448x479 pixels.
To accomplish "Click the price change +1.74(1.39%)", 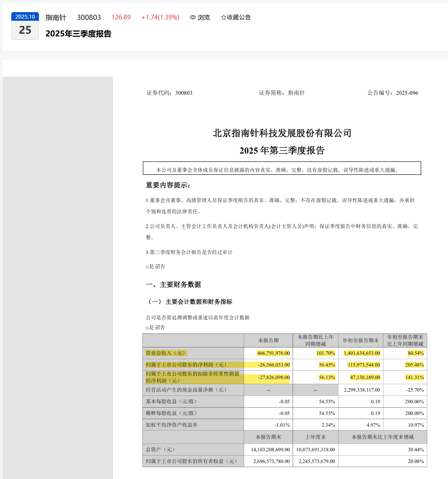I will [x=161, y=17].
